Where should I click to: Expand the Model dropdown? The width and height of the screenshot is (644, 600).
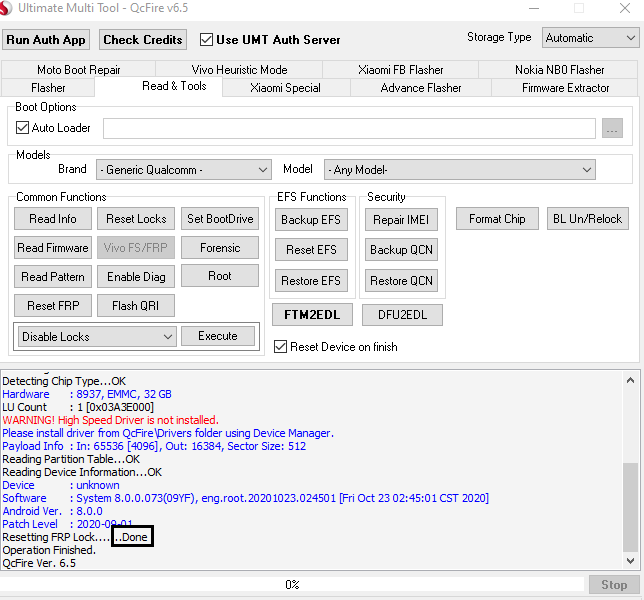tap(460, 170)
